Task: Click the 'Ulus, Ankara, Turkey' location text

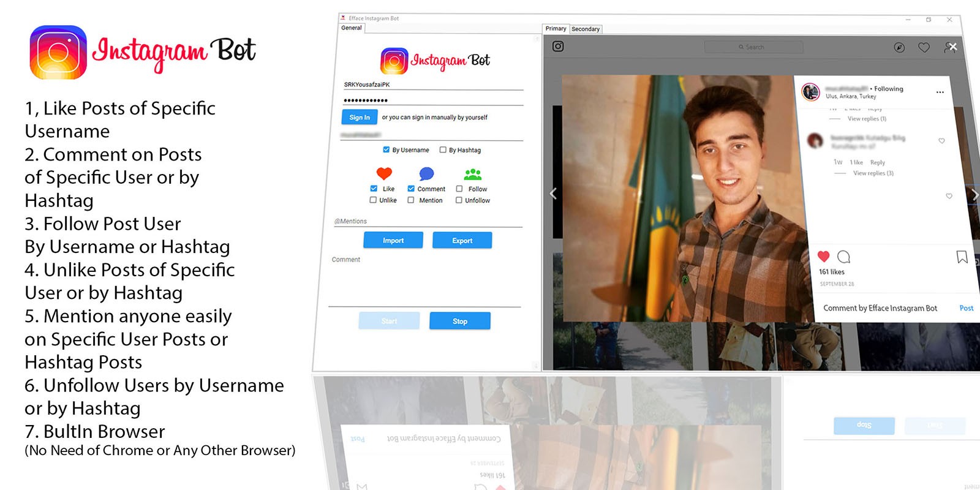Action: (851, 96)
